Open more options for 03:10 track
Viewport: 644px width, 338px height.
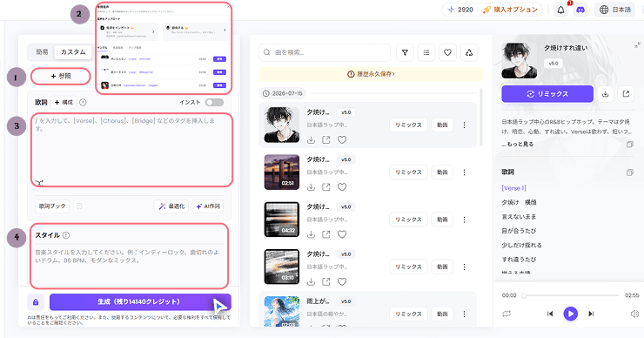coord(464,267)
